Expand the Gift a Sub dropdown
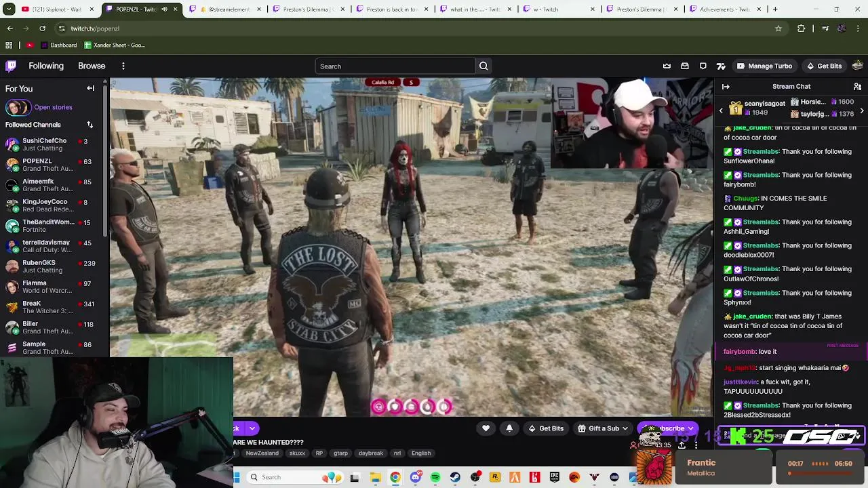The height and width of the screenshot is (488, 868). point(625,428)
